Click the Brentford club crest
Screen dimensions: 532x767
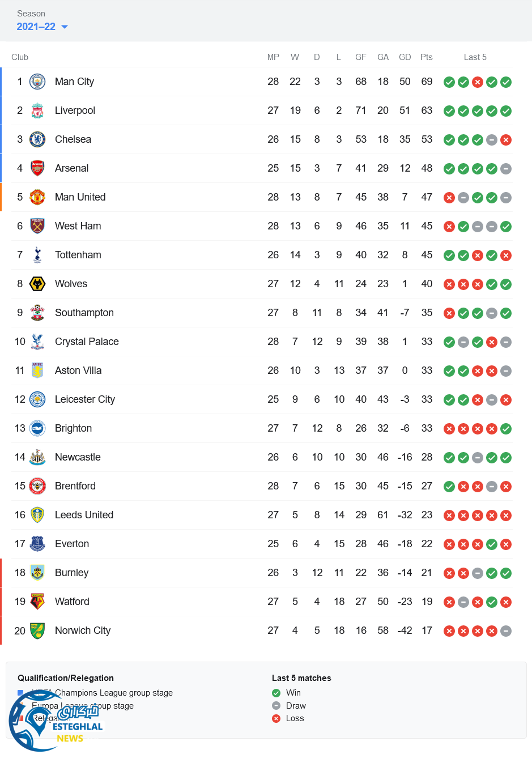(x=37, y=486)
